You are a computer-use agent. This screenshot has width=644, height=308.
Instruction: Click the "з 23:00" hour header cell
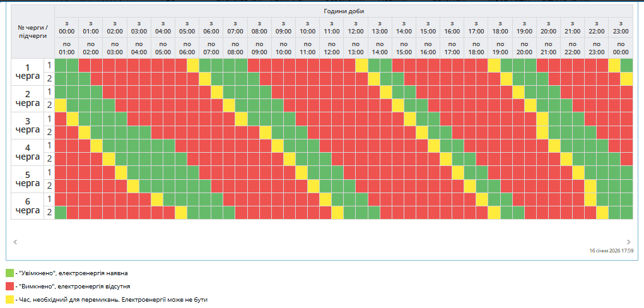[x=621, y=27]
